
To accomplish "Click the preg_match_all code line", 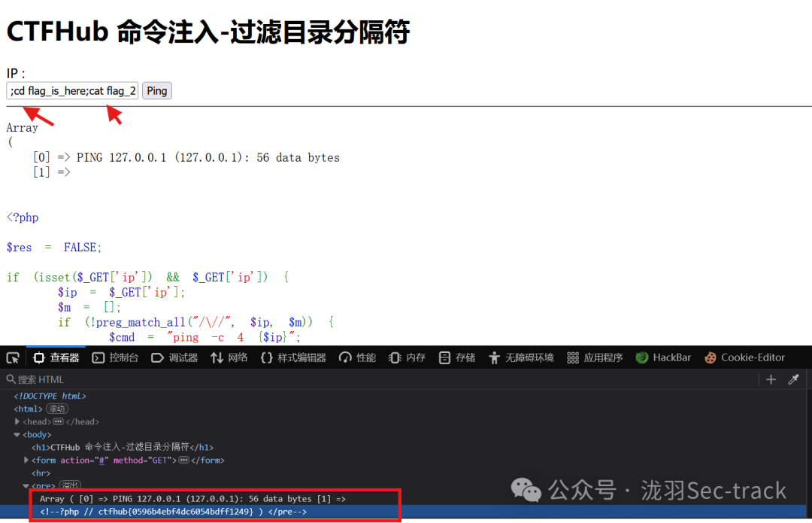I will coord(195,322).
